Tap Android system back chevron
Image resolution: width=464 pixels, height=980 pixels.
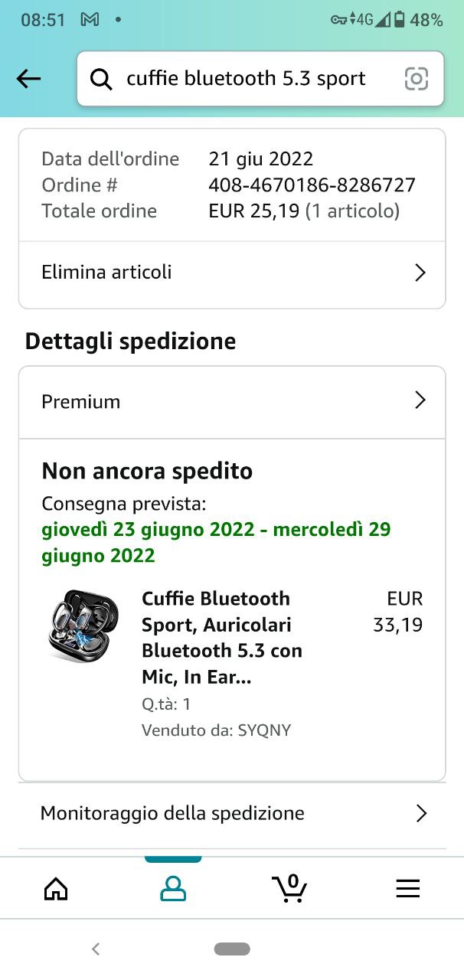pyautogui.click(x=96, y=949)
